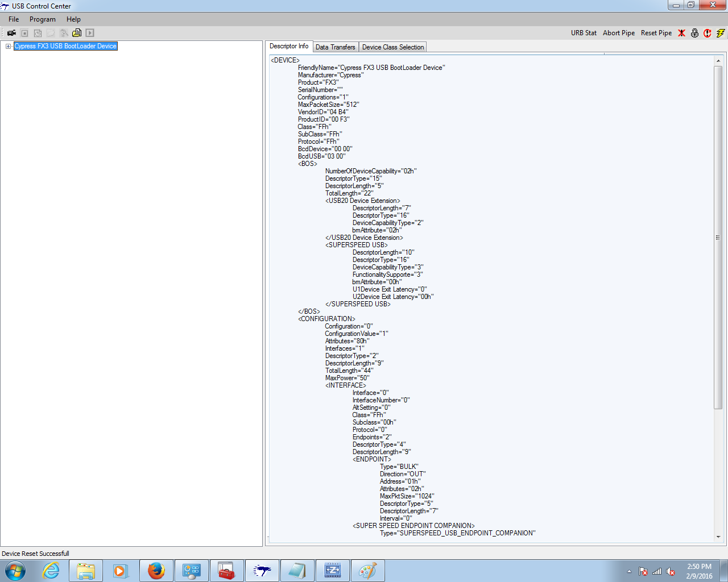Click the network signal tray icon
728x582 pixels.
[x=657, y=571]
